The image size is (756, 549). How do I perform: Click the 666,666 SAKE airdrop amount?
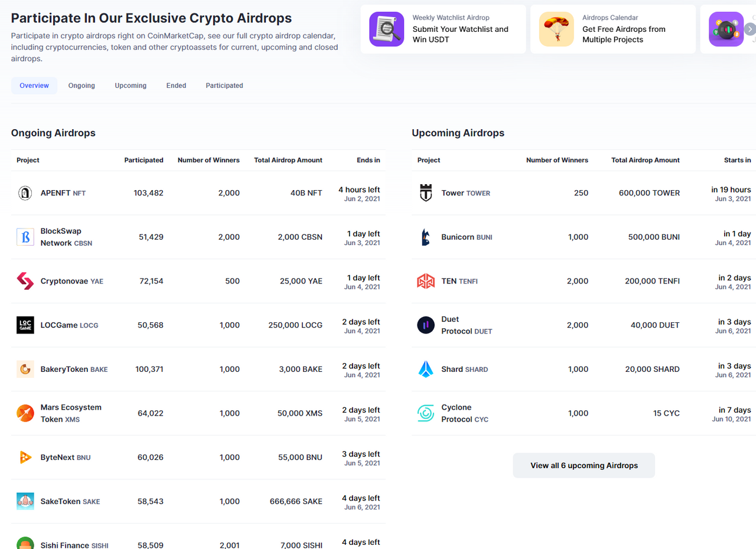[295, 501]
